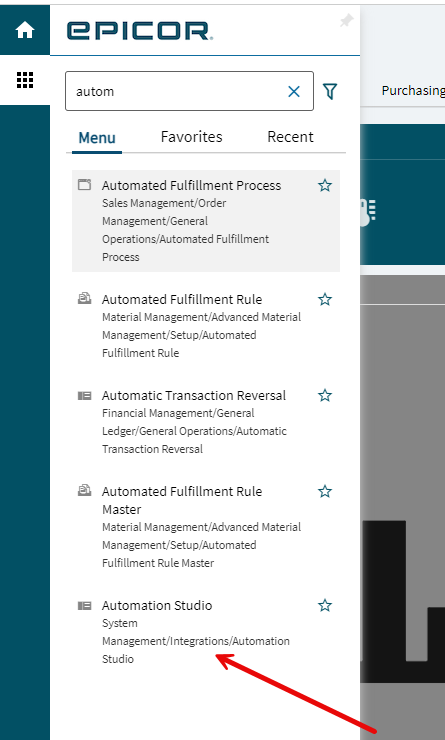Clear the search box with X icon
Screen dimensions: 445x740
click(294, 92)
